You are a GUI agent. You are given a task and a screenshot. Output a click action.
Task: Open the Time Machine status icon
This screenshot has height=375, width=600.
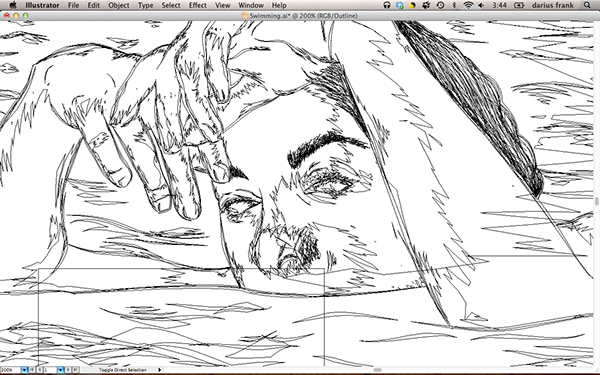point(440,5)
